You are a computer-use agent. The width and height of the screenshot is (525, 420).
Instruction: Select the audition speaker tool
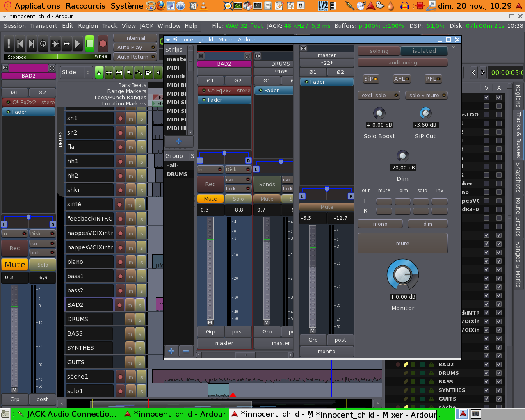tap(158, 73)
